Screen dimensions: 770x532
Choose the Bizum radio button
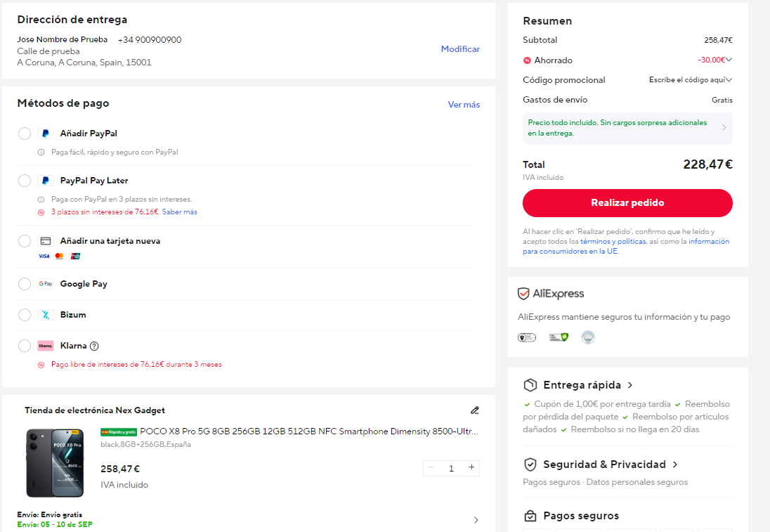click(x=25, y=315)
